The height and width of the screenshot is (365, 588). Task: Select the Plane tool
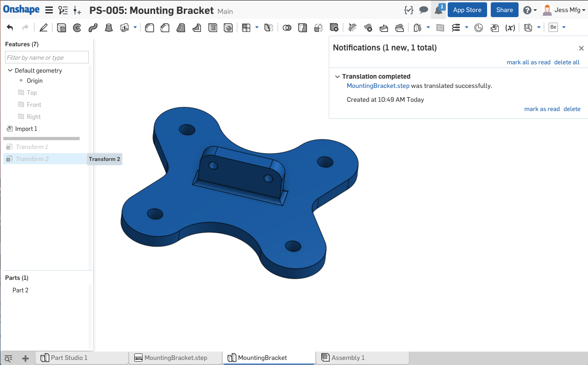tap(440, 28)
